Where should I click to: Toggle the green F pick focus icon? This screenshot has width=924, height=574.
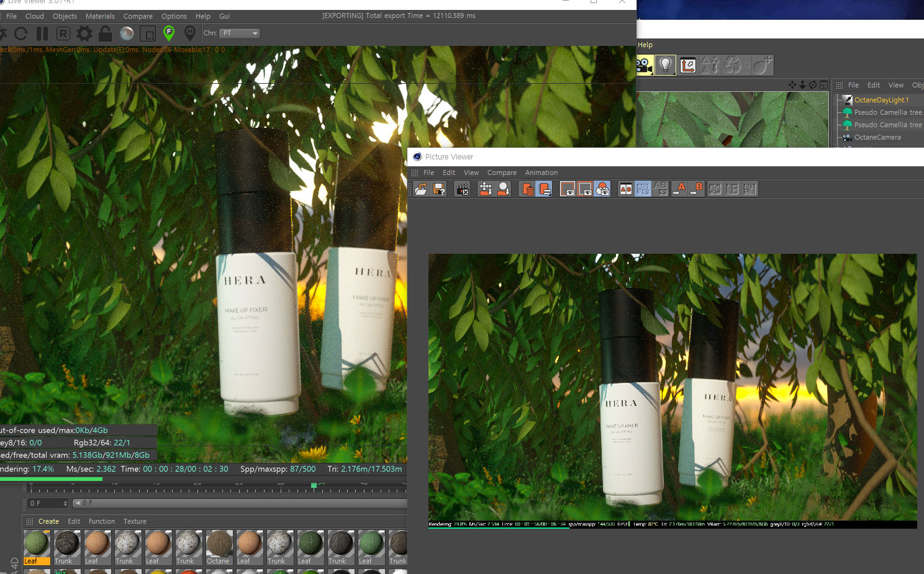coord(169,33)
